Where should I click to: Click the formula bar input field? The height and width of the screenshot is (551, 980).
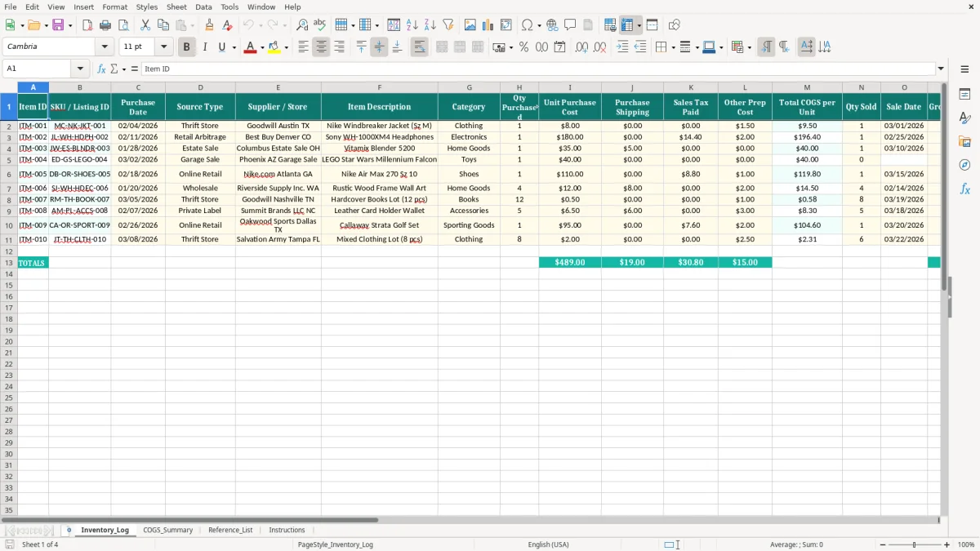click(537, 69)
